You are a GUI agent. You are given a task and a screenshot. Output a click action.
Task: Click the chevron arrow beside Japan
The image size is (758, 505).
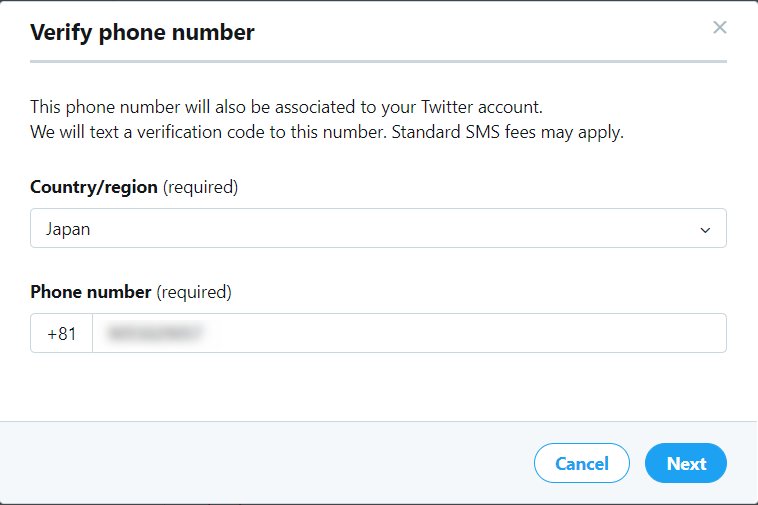pyautogui.click(x=705, y=230)
